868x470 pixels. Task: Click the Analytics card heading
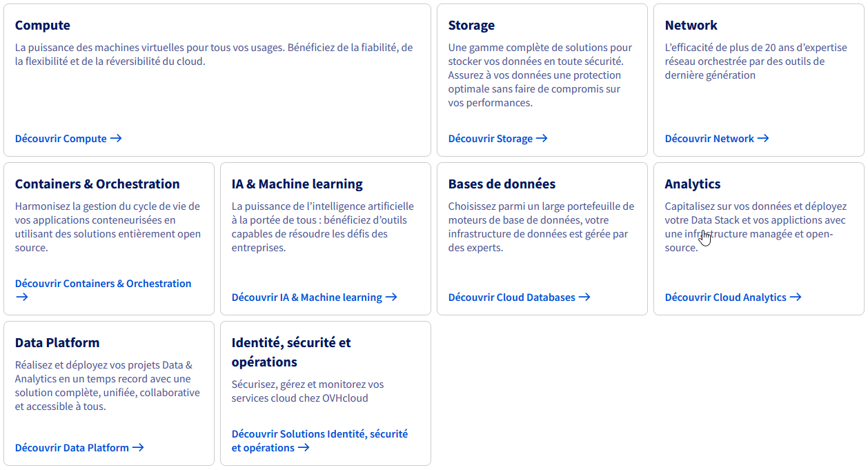[x=692, y=184]
